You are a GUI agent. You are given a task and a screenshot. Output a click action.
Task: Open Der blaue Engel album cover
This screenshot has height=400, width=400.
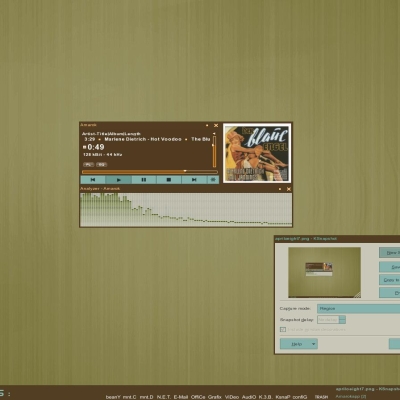(x=257, y=153)
